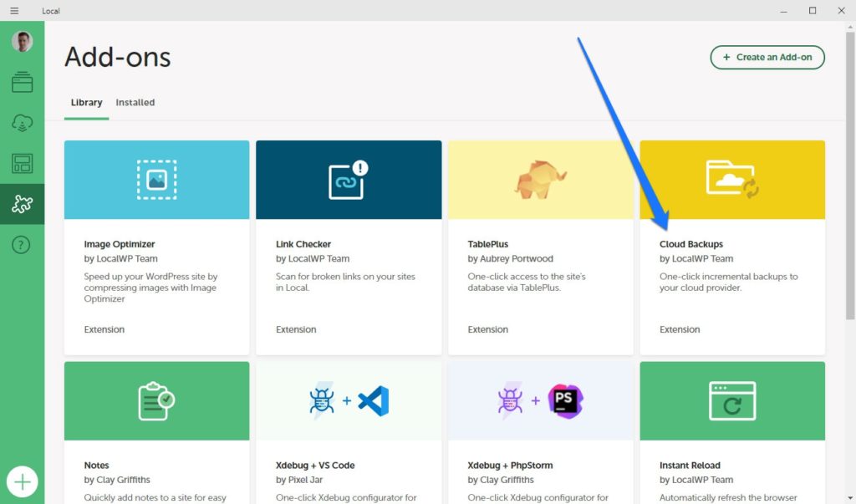856x504 pixels.
Task: Click the add new site plus button
Action: click(23, 482)
